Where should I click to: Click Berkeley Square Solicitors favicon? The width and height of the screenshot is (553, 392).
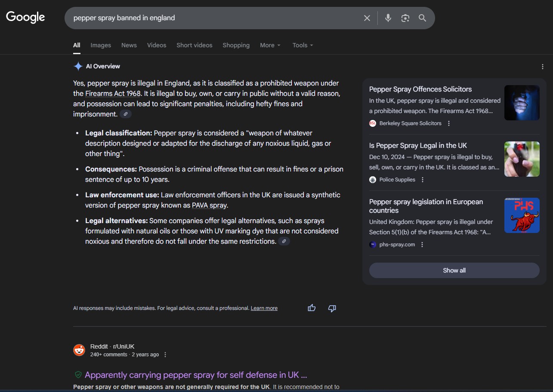coord(373,123)
